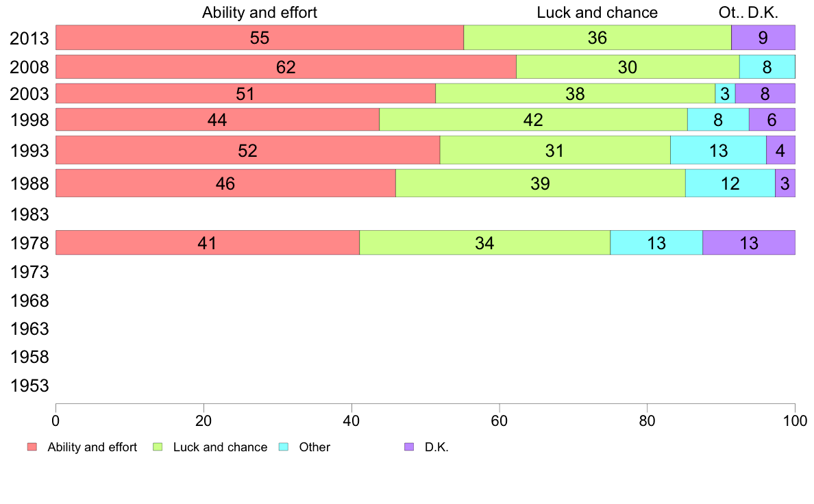Screen dimensions: 814x504
Task: Click the red Ability and effort legend swatch
Action: click(32, 447)
